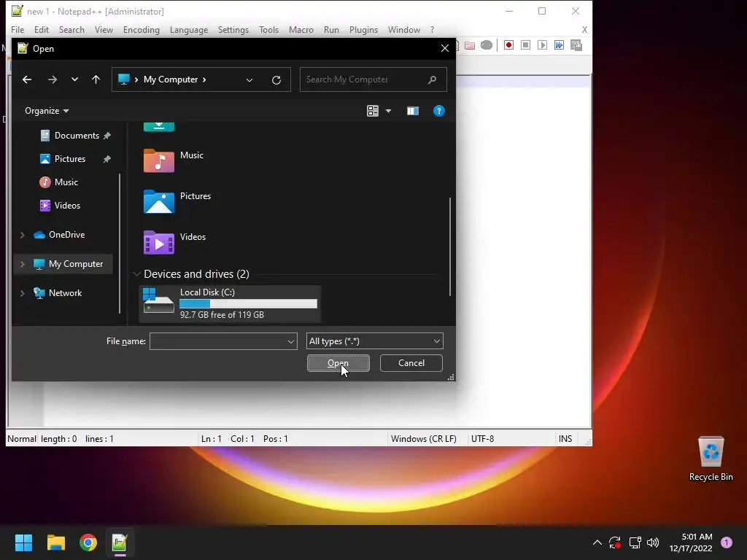This screenshot has height=560, width=747.
Task: Collapse the Devices and drives group
Action: 136,274
